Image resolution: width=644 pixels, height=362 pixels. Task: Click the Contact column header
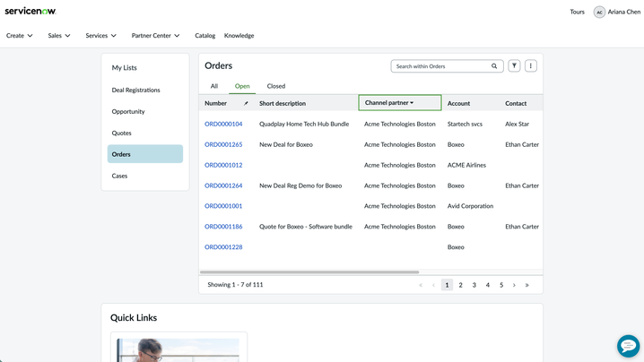click(516, 103)
